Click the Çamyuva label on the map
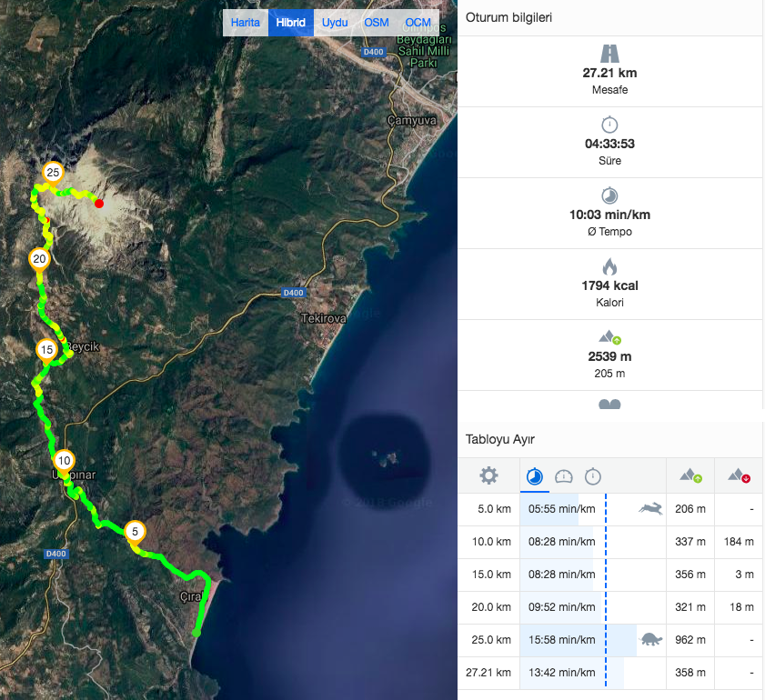The image size is (765, 700). pos(411,120)
